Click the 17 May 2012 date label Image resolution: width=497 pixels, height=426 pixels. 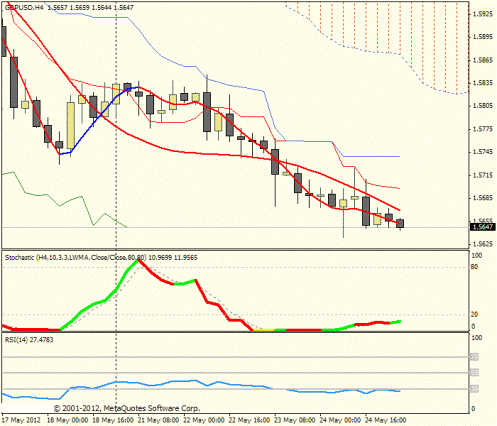[21, 420]
